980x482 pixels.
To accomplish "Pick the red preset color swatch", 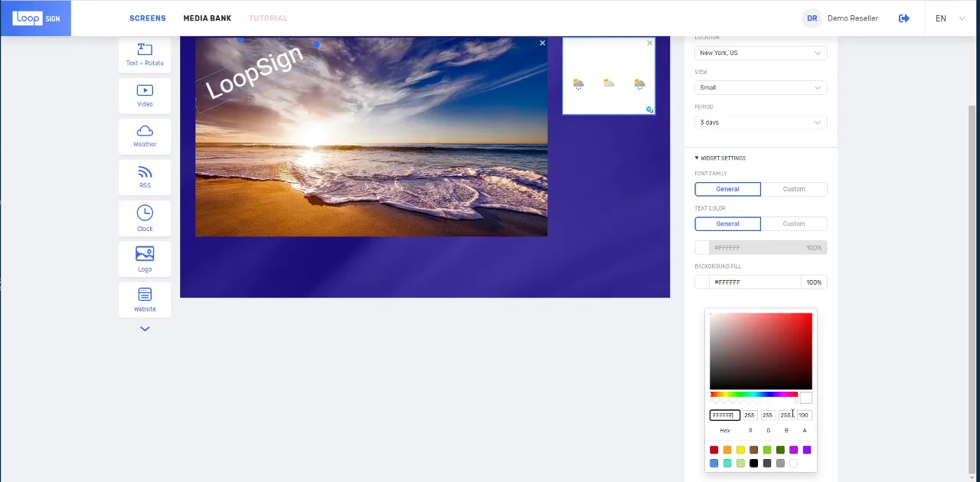I will (714, 450).
